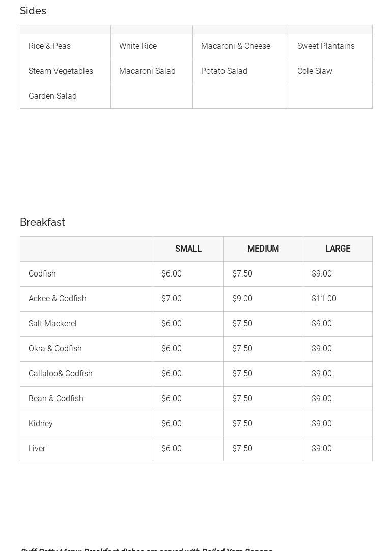Click the Sides section heading
Viewport: 392px width, 551px height.
[33, 11]
